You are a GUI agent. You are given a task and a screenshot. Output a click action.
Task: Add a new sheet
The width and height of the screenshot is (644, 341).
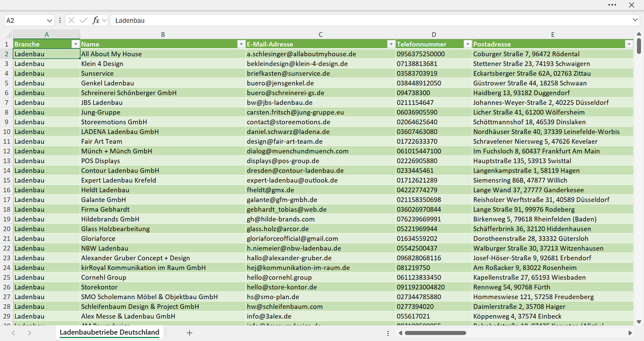coord(190,333)
